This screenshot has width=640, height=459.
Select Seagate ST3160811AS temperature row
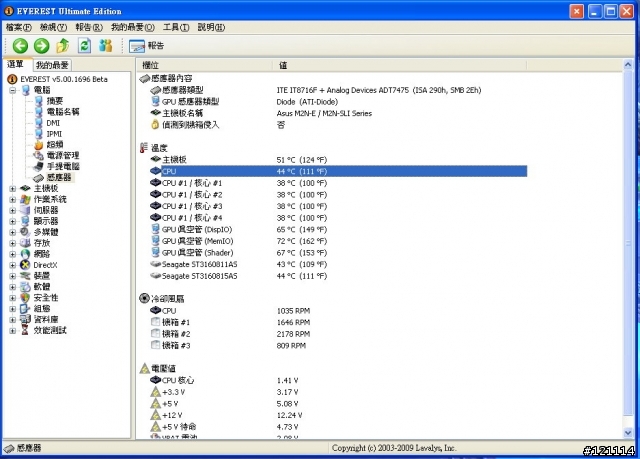(x=338, y=264)
